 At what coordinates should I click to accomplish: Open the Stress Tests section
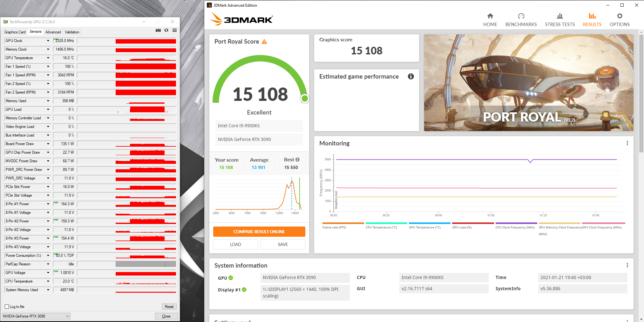[560, 20]
